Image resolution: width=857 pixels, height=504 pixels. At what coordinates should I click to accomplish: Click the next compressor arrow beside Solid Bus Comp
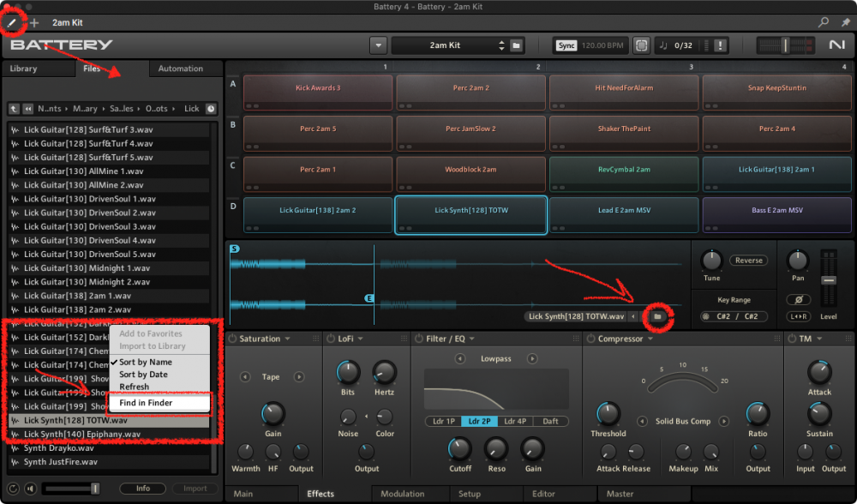pyautogui.click(x=723, y=422)
